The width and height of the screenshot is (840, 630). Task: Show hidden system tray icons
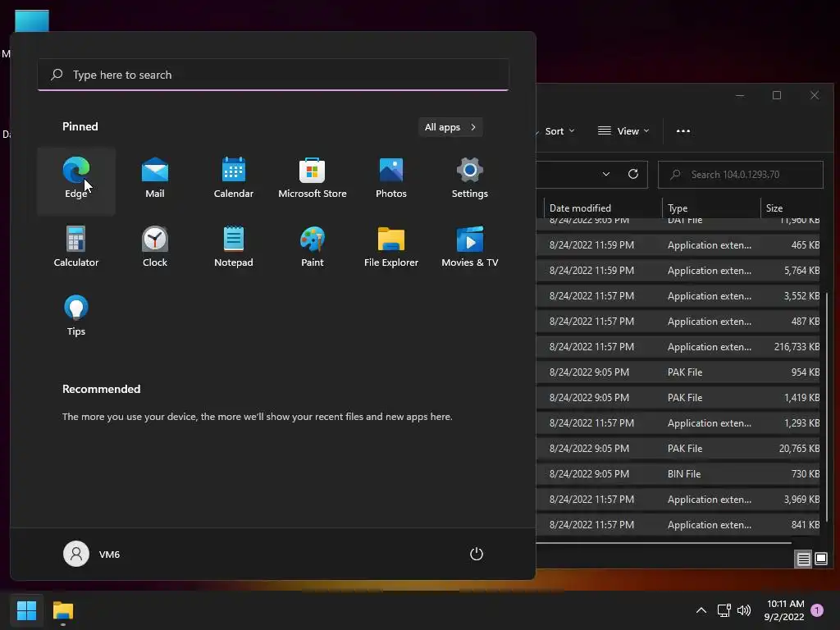click(701, 610)
